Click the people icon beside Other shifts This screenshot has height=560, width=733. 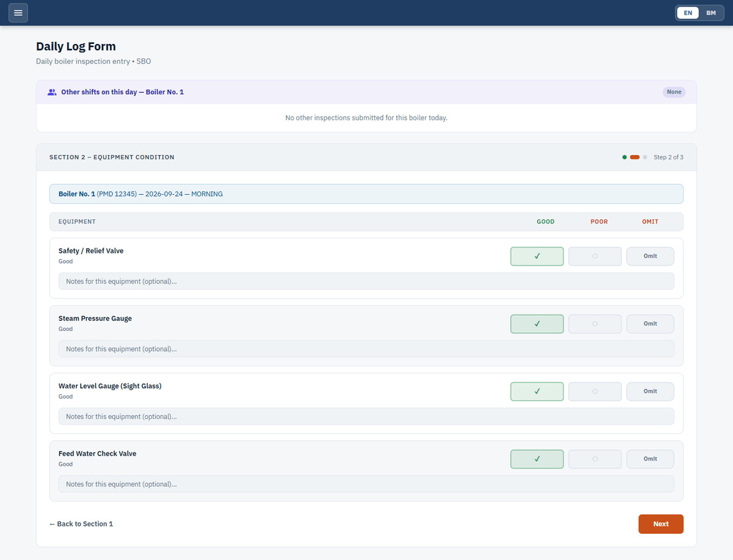coord(52,92)
